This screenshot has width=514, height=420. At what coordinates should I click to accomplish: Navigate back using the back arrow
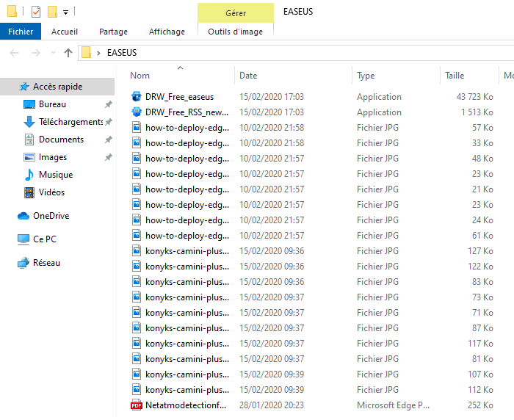15,53
